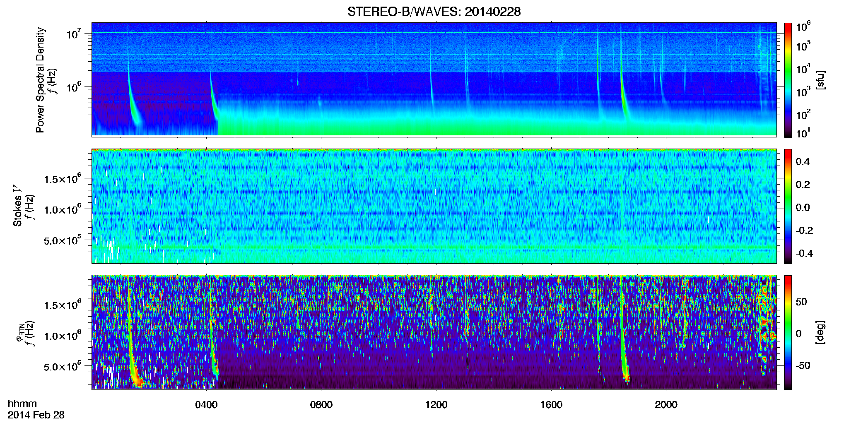The height and width of the screenshot is (447, 868).
Task: Click the phi RTN axis label
Action: click(19, 333)
